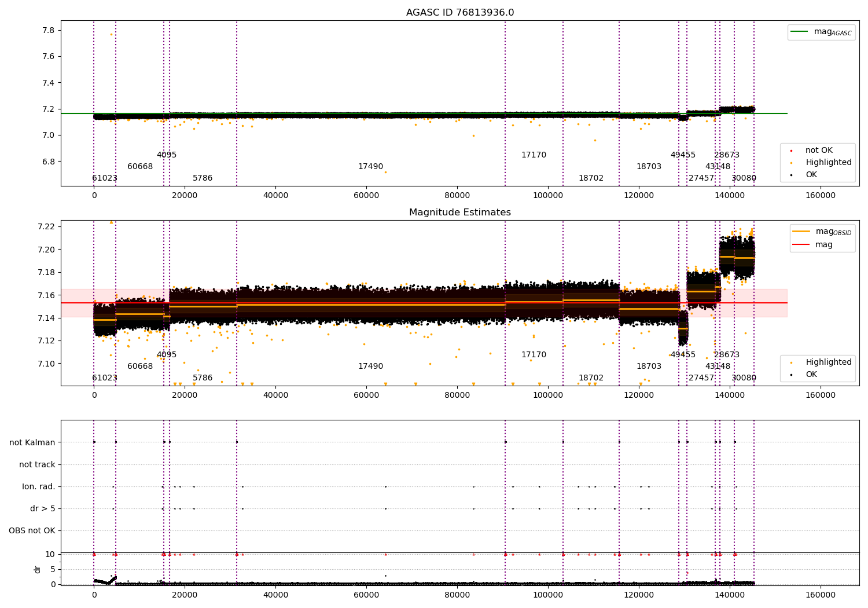Click the 'dr > 5' axis label

(43, 509)
